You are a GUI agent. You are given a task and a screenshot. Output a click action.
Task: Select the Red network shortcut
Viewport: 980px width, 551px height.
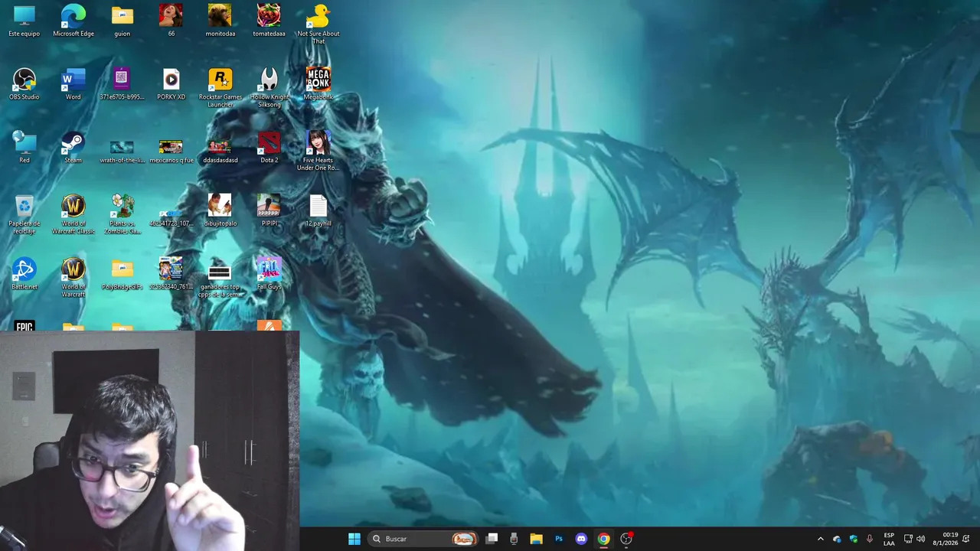(24, 148)
